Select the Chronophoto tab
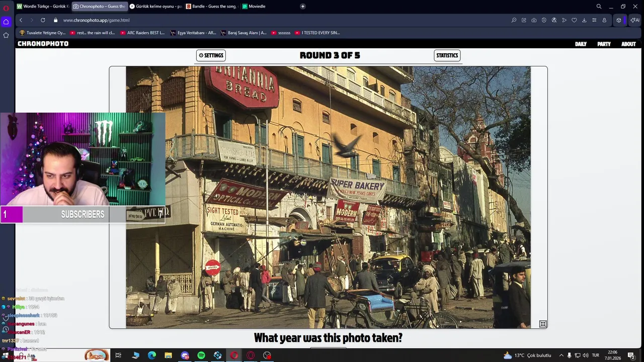 pos(99,6)
